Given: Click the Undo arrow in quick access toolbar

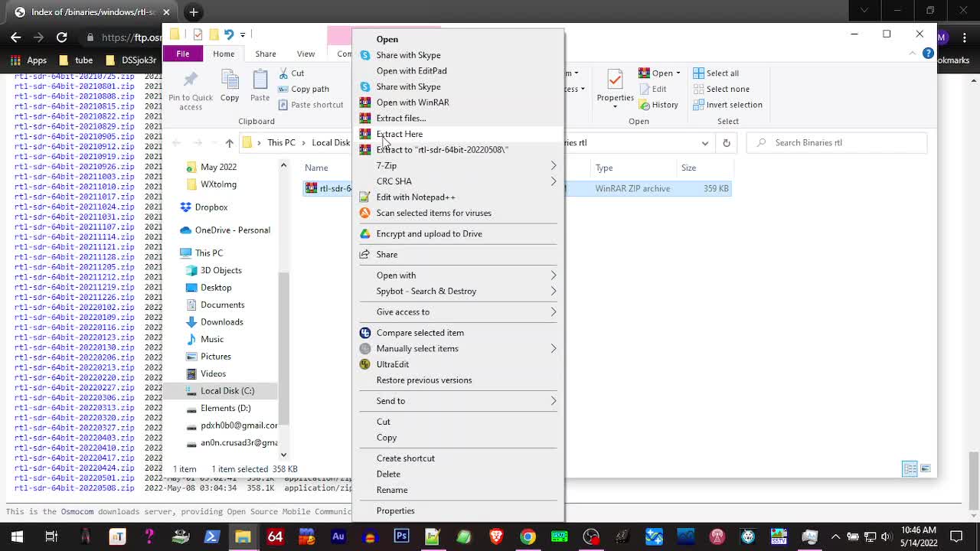Looking at the screenshot, I should pos(229,34).
